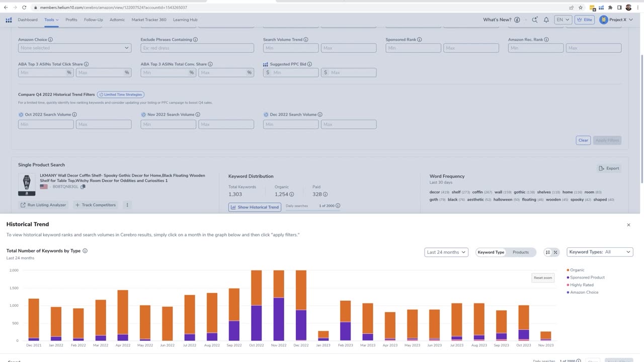Open Market Tracker 360
644x362 pixels.
click(149, 20)
